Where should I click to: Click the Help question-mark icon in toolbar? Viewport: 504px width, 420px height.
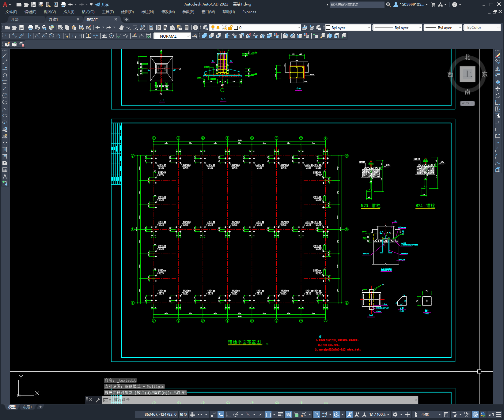click(195, 28)
